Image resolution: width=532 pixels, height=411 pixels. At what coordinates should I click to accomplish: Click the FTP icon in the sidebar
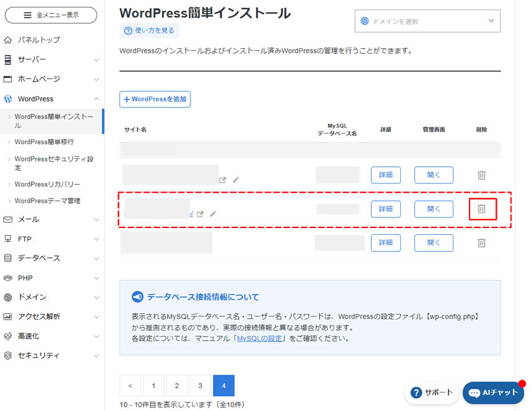point(9,239)
